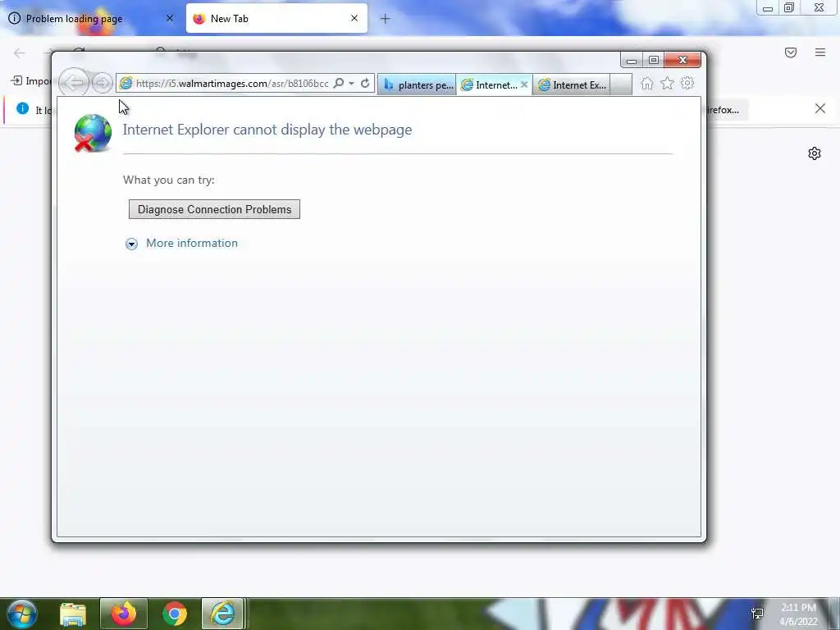Click the More information link text
Screen dimensions: 840x630
point(192,243)
